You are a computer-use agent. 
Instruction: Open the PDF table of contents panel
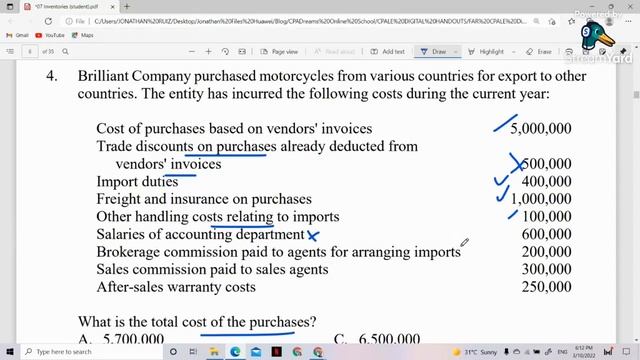(10, 51)
